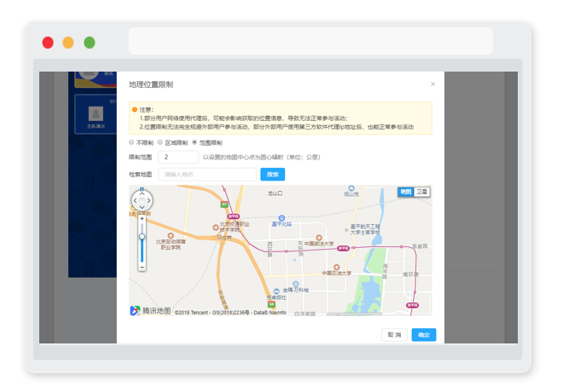The width and height of the screenshot is (563, 392).
Task: Click the 取消 button
Action: pos(394,335)
